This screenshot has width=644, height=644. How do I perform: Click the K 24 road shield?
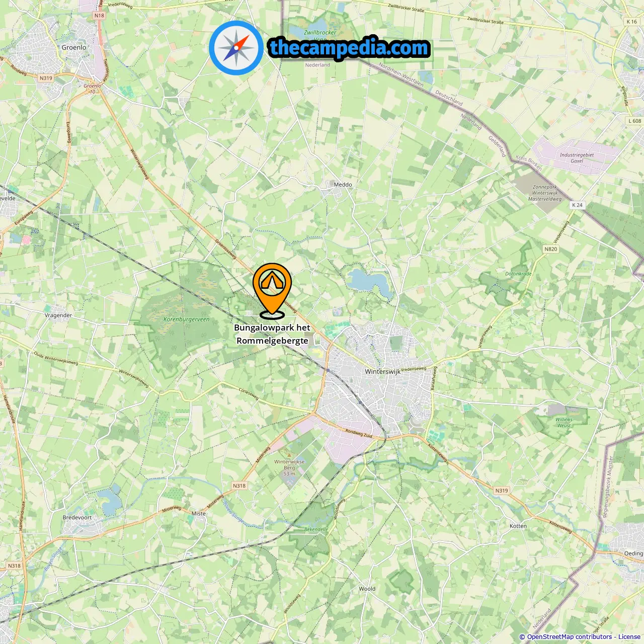(577, 205)
